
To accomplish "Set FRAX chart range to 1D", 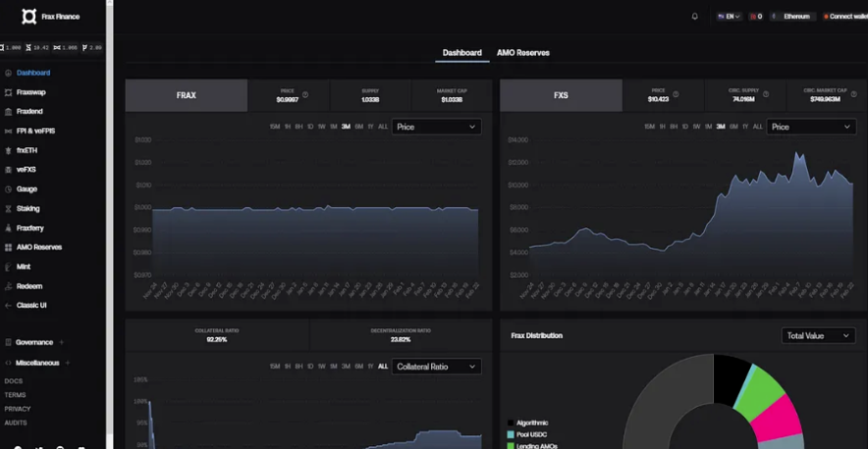I will [x=310, y=127].
